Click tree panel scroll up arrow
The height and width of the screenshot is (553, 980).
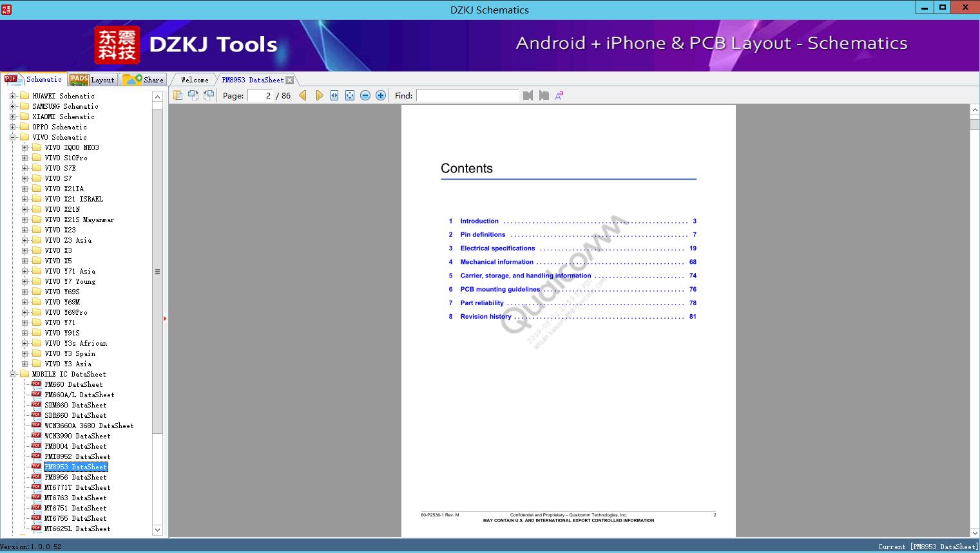coord(157,97)
